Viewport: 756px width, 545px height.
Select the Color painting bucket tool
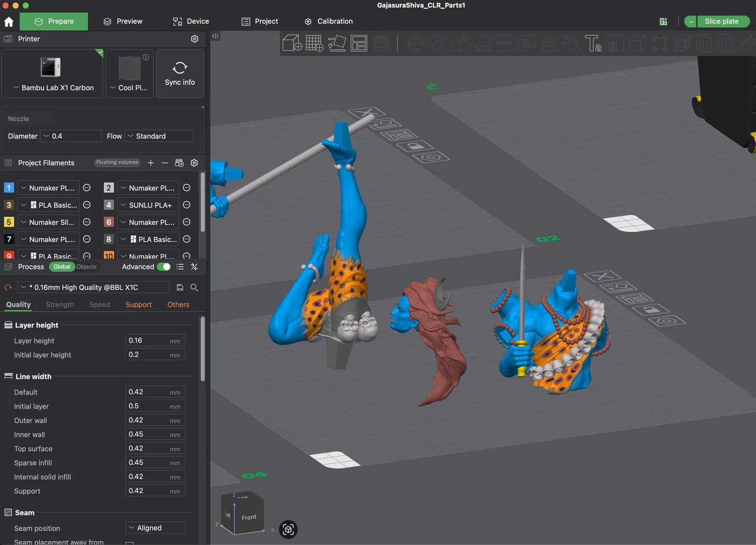coord(571,43)
